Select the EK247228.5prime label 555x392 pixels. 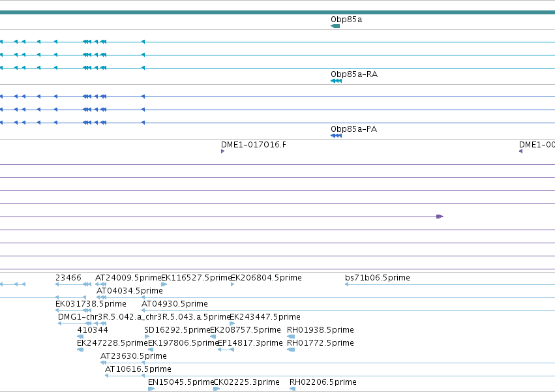pos(112,343)
